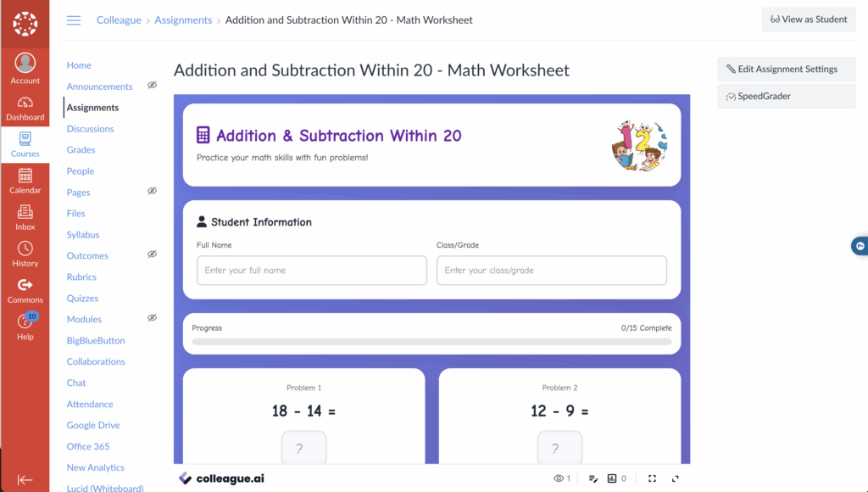Collapse the global navigation sidebar arrow

click(25, 479)
